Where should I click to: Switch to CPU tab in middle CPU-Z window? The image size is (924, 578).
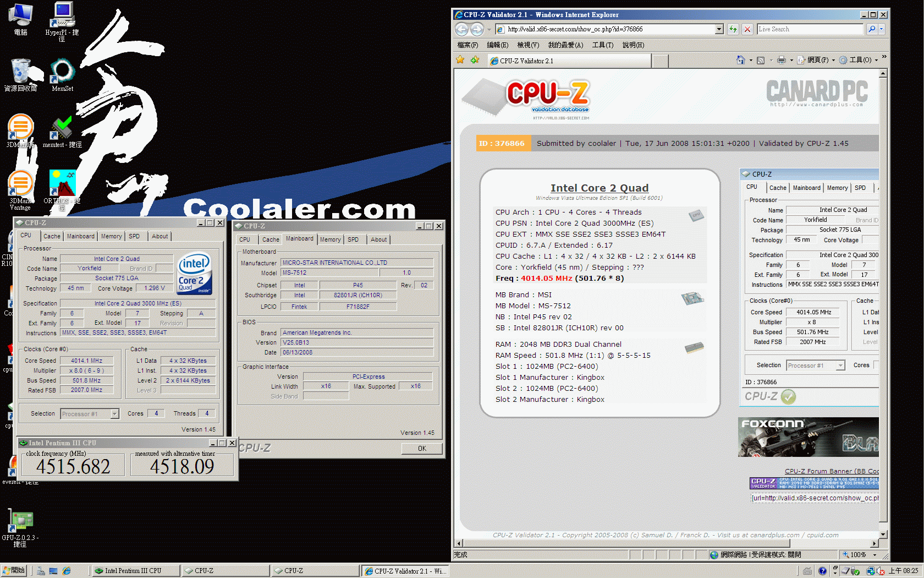point(245,239)
